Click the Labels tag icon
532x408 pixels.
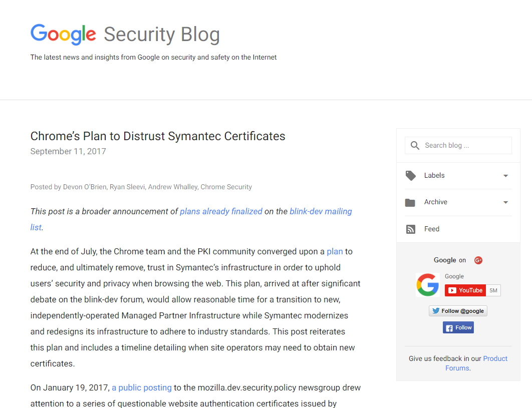tap(411, 176)
